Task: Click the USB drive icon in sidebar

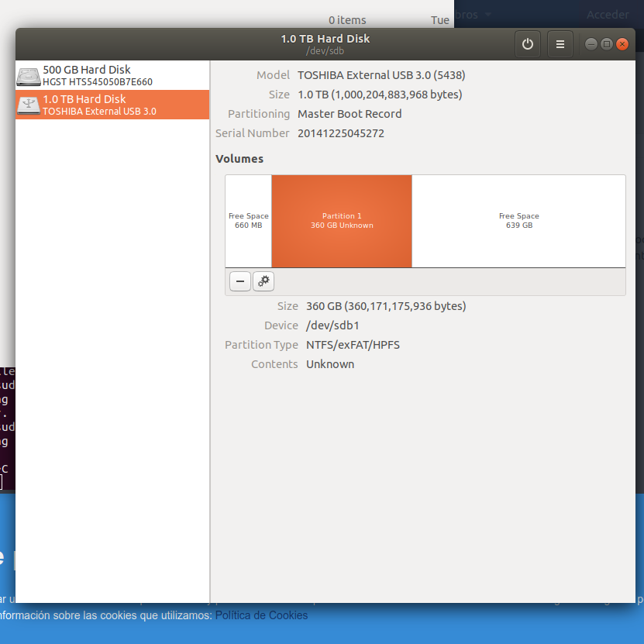Action: click(x=29, y=105)
